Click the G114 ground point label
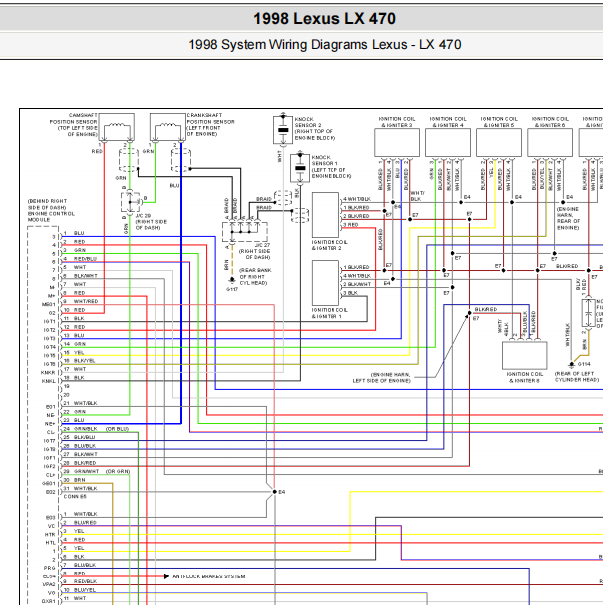The image size is (603, 605). (584, 364)
